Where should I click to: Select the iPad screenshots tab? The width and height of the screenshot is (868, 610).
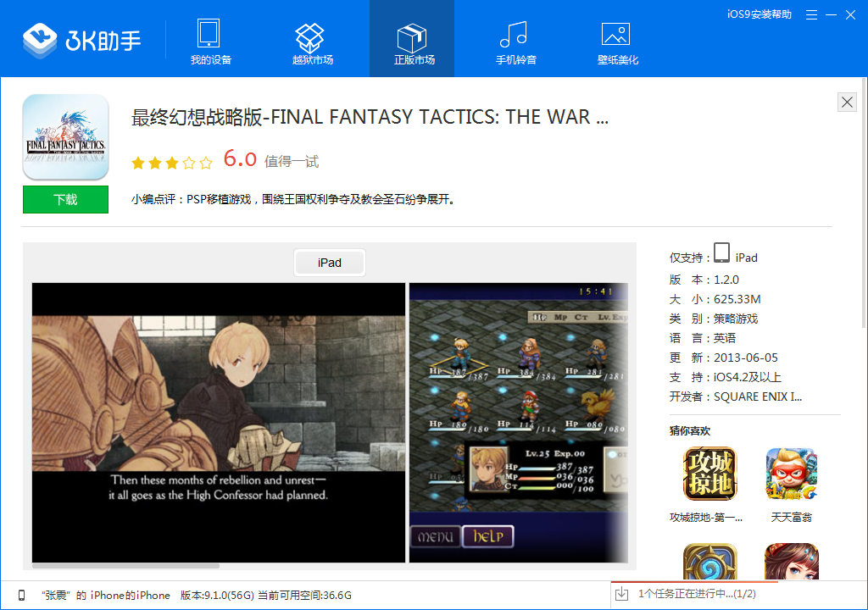330,263
